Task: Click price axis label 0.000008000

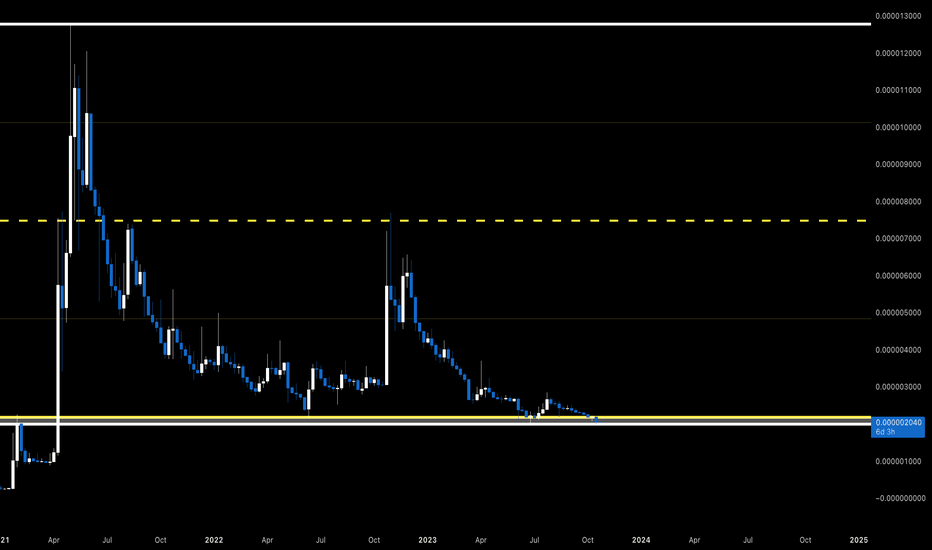Action: point(898,202)
